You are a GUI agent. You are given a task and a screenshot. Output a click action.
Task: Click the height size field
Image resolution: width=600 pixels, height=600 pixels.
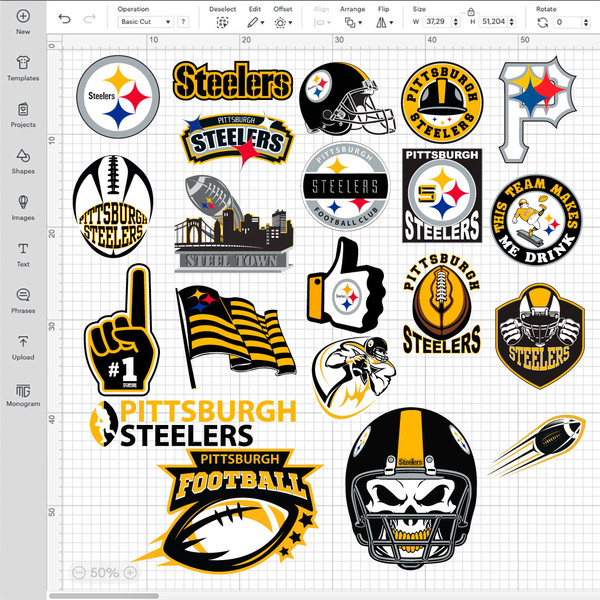[494, 22]
